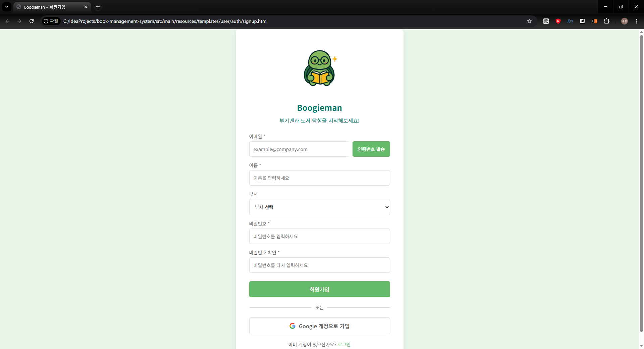
Task: Open the QR code extension
Action: click(x=546, y=21)
